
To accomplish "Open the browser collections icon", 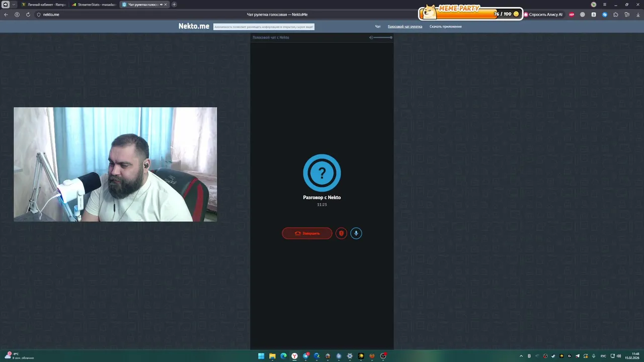I will 627,15.
